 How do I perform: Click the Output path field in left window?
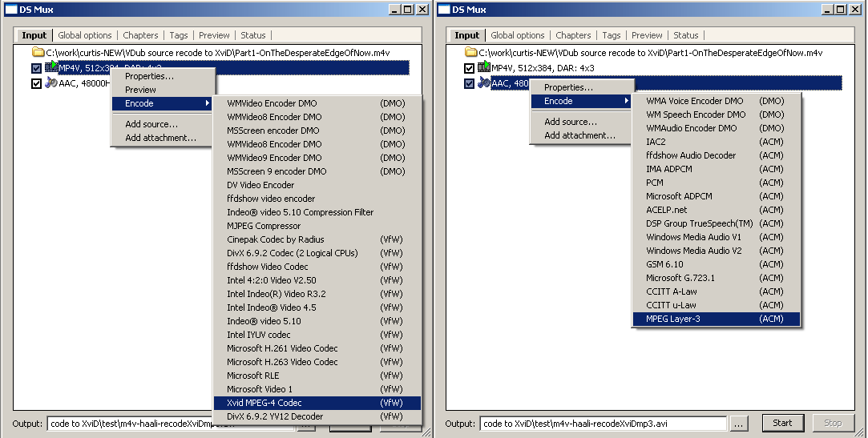[x=172, y=424]
